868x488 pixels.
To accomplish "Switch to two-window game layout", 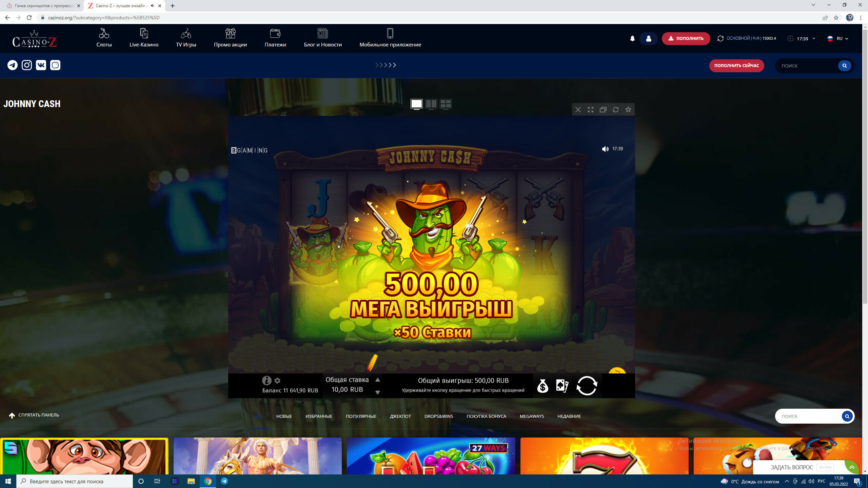I will click(431, 104).
